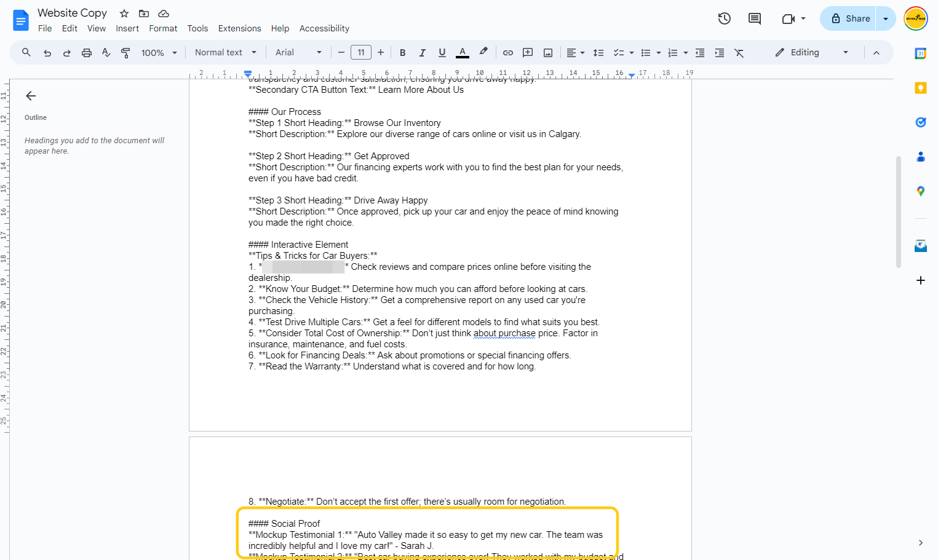The image size is (938, 560).
Task: Click the font size input field
Action: tap(361, 53)
